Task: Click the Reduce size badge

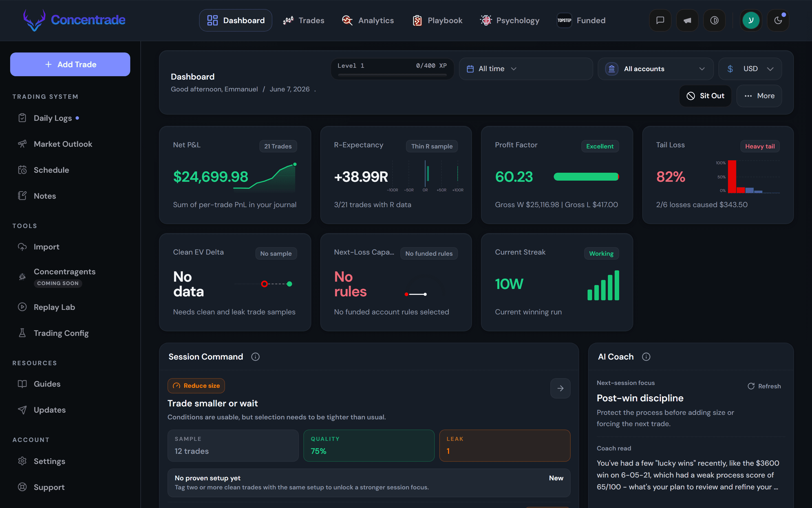Action: point(196,386)
